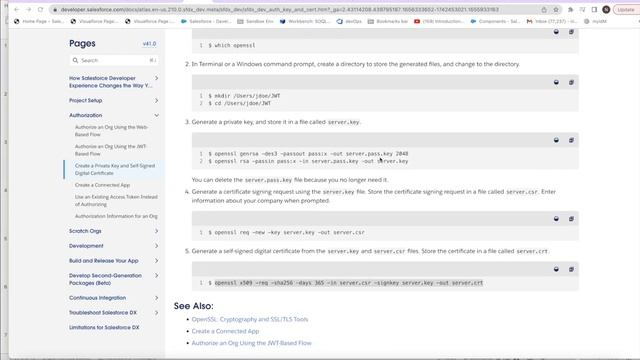Click the highlighted openssl x509 command text

349,282
